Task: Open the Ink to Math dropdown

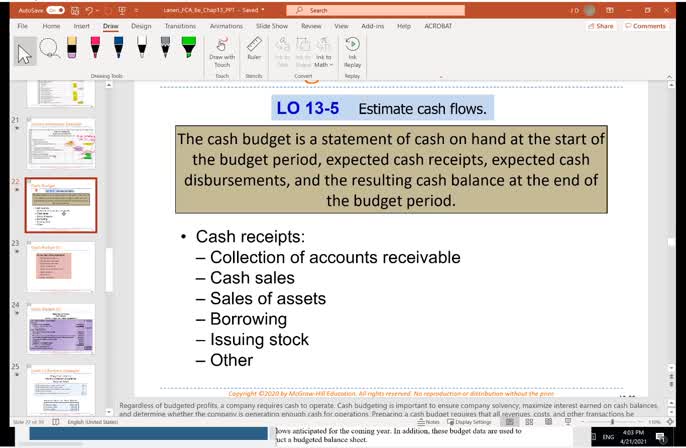Action: [324, 52]
